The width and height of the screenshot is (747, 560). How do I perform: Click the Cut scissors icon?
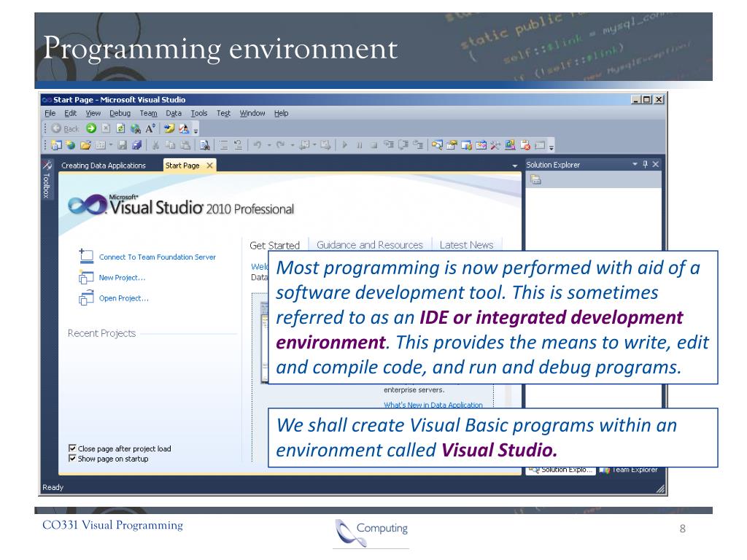pos(155,145)
